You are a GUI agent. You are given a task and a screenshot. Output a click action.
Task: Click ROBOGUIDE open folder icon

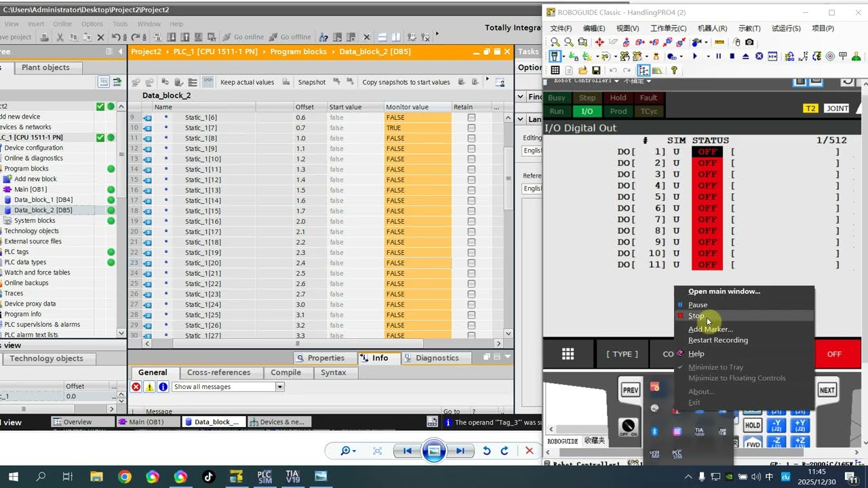point(583,70)
